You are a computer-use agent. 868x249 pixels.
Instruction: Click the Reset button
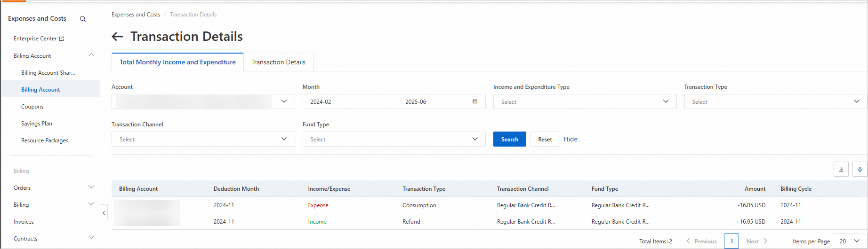click(545, 139)
